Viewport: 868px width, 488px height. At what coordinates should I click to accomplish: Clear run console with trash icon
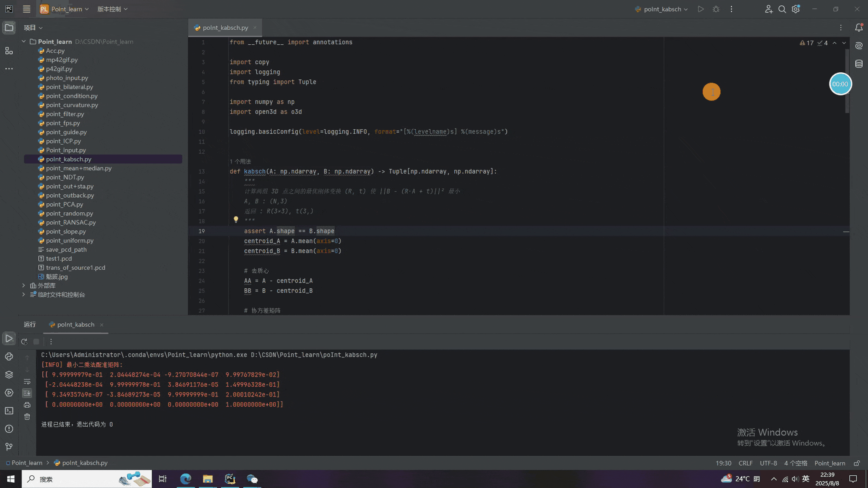coord(27,417)
